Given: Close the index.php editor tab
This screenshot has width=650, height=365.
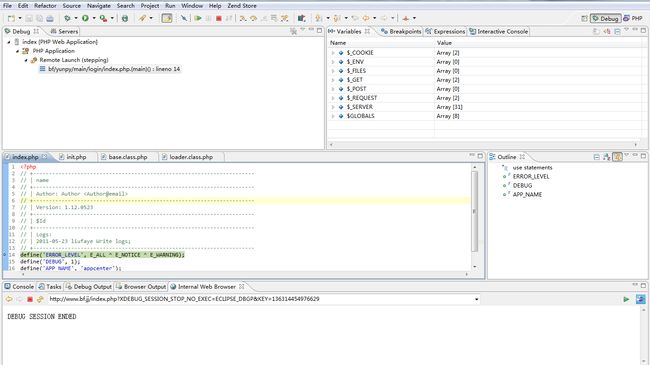Looking at the screenshot, I should tap(44, 157).
